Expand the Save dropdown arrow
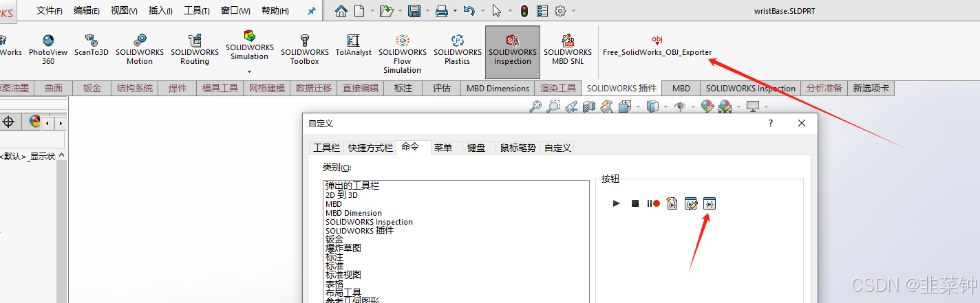 click(x=427, y=11)
